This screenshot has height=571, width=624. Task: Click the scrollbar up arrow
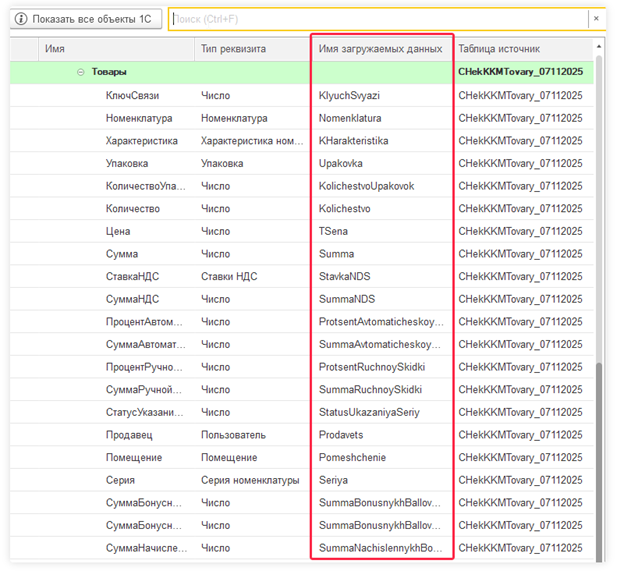[599, 46]
